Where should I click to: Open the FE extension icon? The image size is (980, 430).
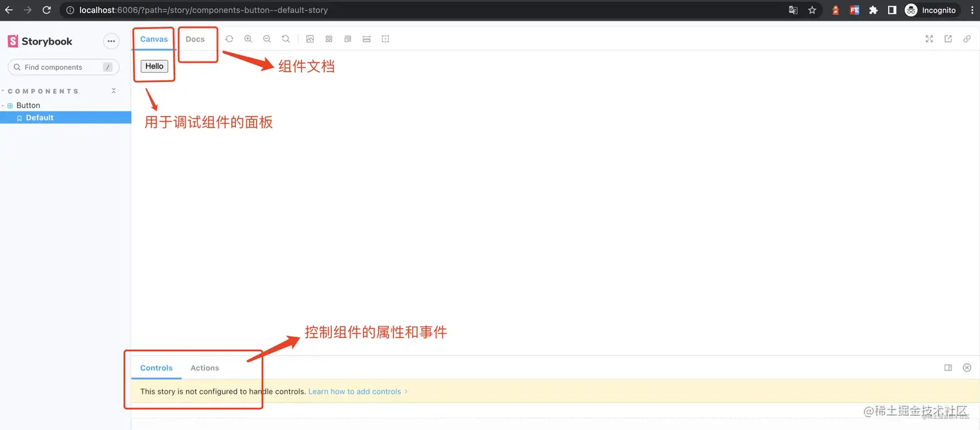[x=854, y=10]
